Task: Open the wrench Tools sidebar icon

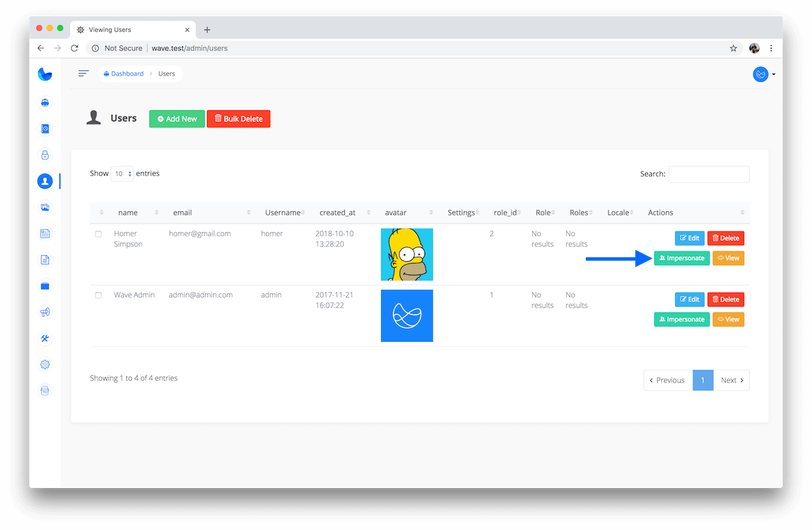Action: (45, 338)
